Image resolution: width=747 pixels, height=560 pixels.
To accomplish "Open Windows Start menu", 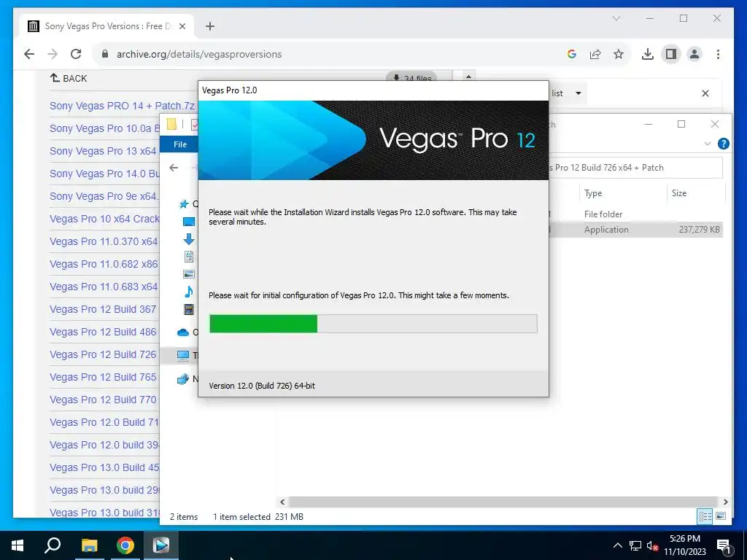I will click(18, 545).
